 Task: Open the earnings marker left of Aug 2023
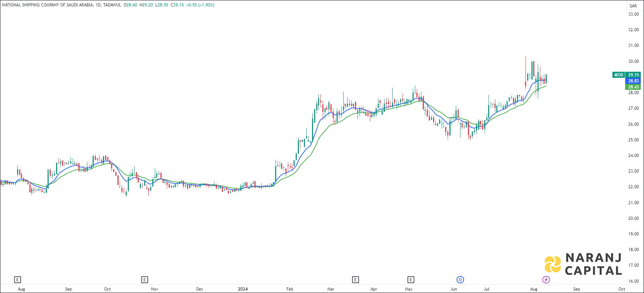17,280
